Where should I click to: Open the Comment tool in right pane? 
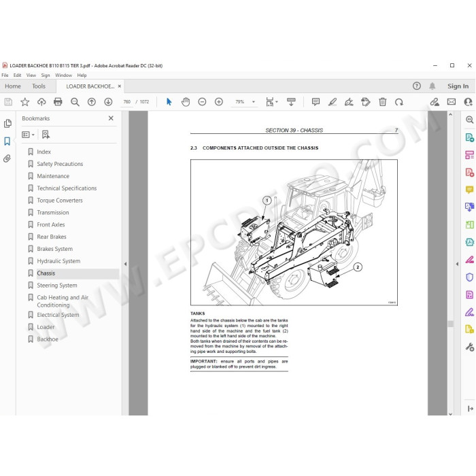[x=470, y=190]
